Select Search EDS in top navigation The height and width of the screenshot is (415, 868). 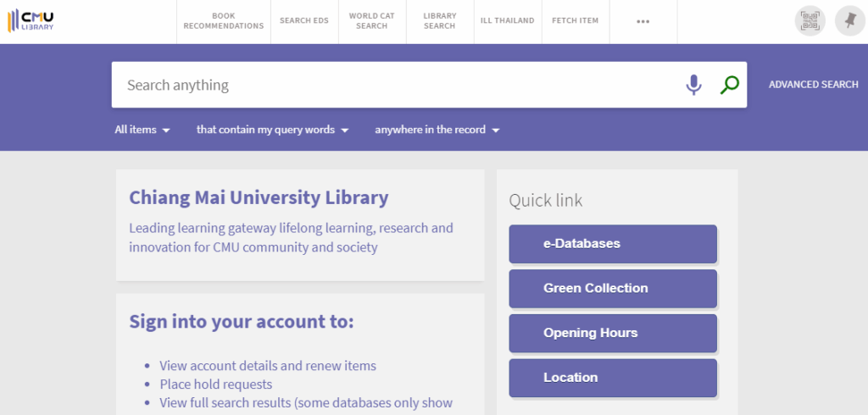[x=303, y=21]
